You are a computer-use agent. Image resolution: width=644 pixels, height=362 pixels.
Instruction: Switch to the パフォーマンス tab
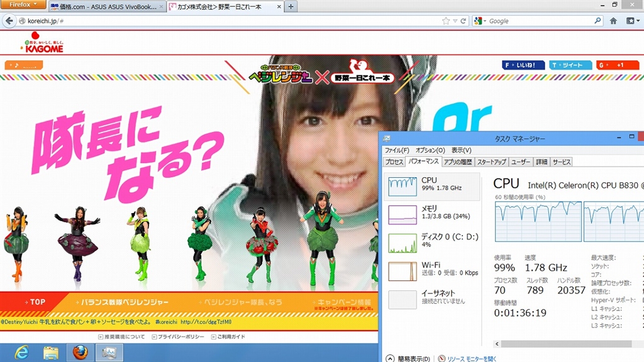point(423,162)
